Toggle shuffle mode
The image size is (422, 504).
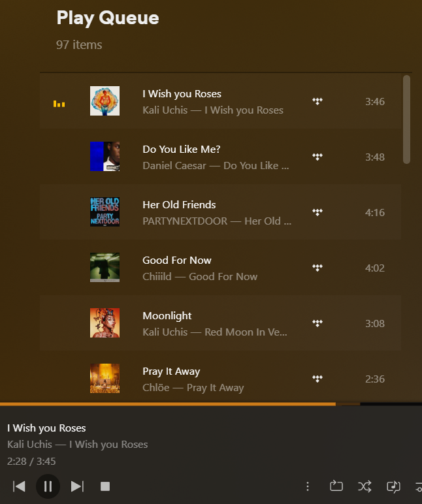(x=365, y=486)
